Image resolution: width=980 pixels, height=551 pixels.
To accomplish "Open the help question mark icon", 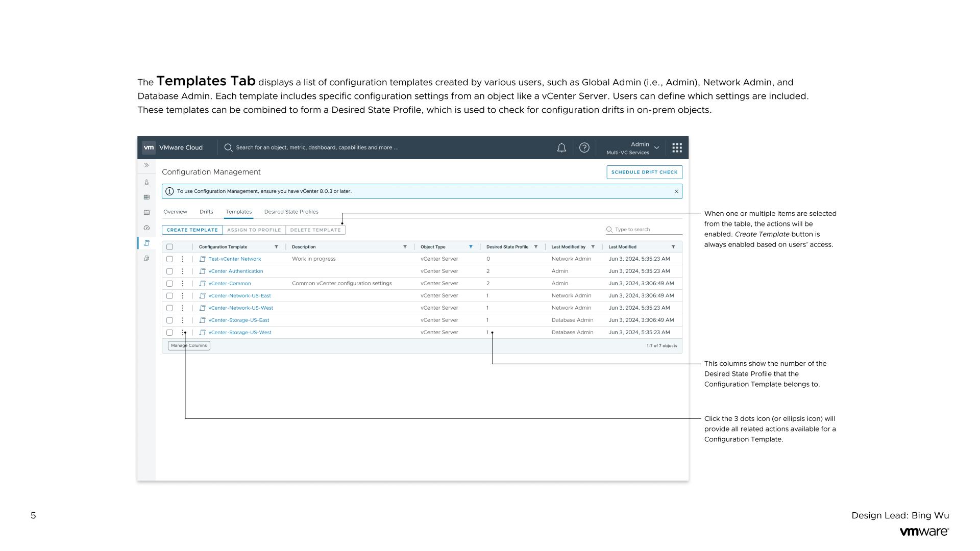I will (584, 147).
